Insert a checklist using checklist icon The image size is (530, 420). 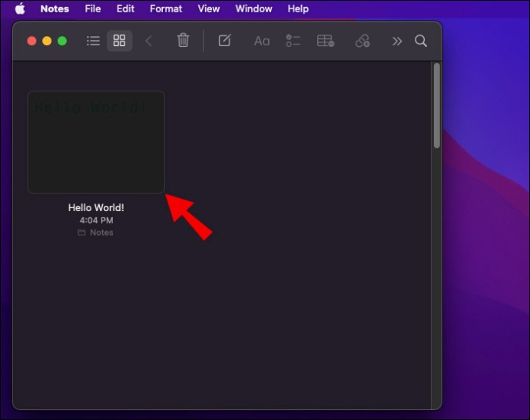(x=293, y=41)
